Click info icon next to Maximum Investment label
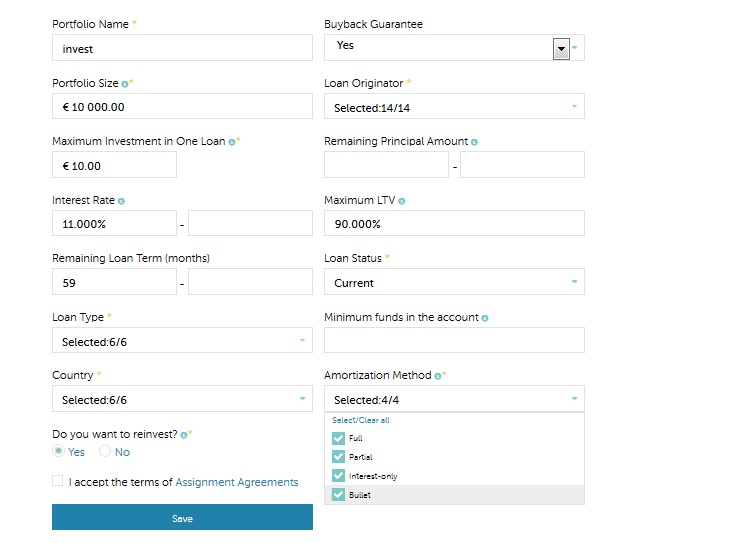Image resolution: width=745 pixels, height=543 pixels. click(x=231, y=142)
